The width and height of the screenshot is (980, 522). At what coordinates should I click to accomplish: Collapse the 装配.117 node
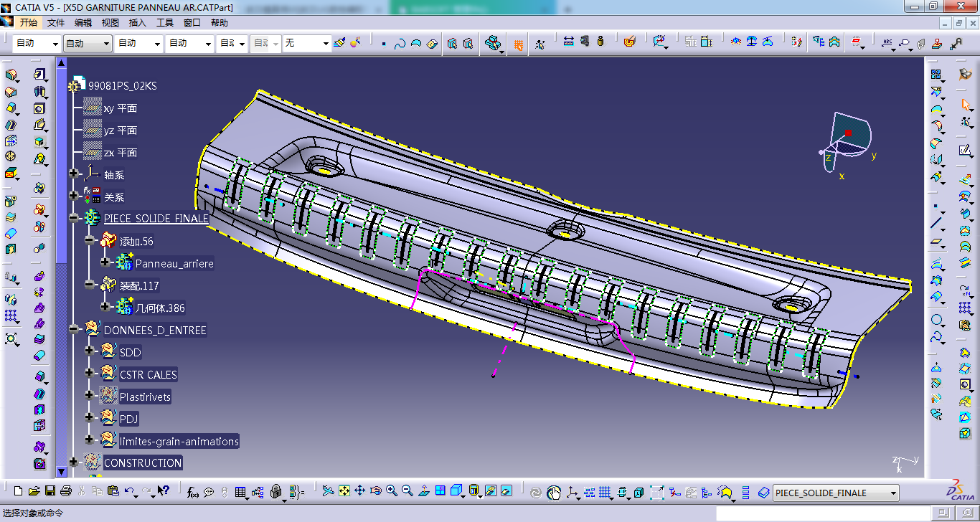pyautogui.click(x=89, y=285)
